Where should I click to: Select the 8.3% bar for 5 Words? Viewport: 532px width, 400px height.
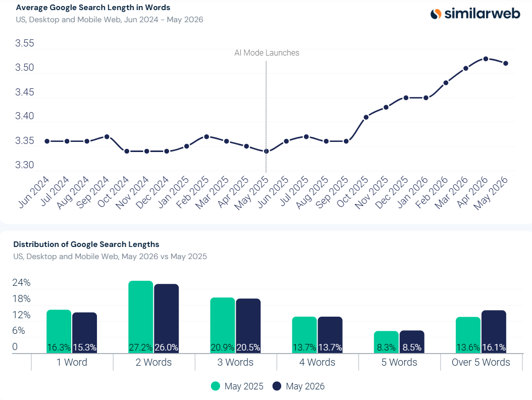click(386, 342)
